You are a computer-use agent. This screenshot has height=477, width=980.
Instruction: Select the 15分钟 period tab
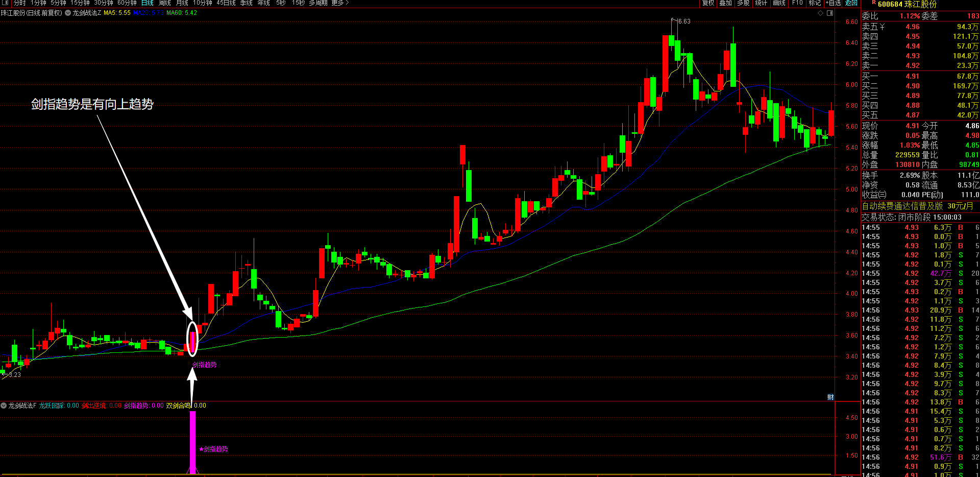(80, 3)
